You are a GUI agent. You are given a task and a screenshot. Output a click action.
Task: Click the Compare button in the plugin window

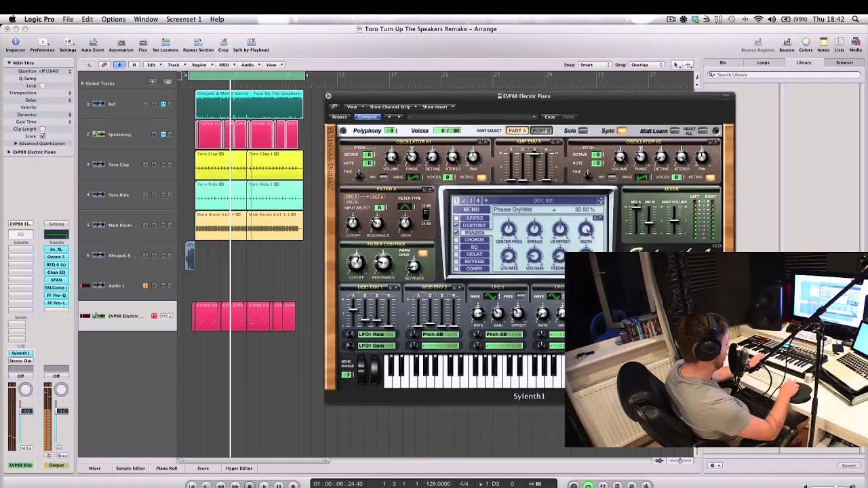pyautogui.click(x=367, y=117)
